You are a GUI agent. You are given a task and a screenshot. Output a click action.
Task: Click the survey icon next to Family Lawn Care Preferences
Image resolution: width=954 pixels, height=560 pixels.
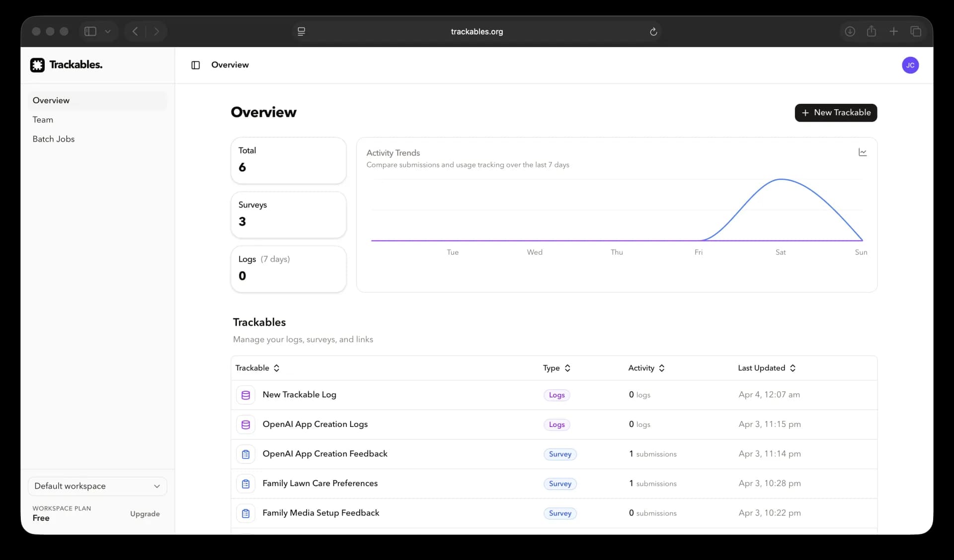click(x=245, y=484)
